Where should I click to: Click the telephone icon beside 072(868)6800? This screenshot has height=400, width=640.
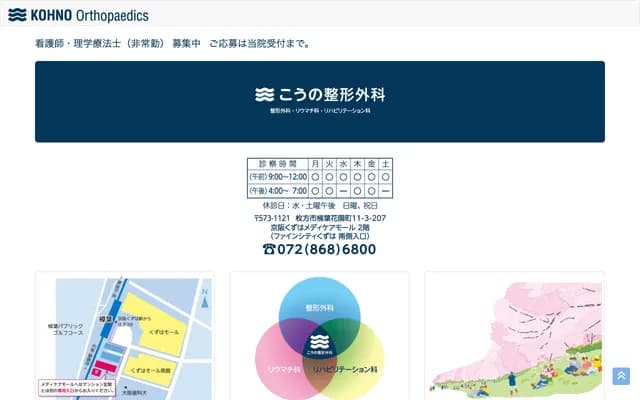269,249
